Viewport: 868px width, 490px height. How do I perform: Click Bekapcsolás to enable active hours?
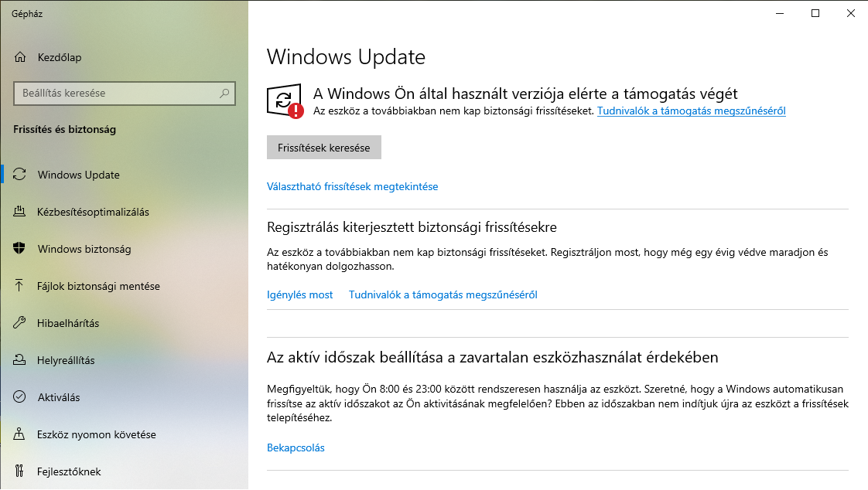(x=296, y=448)
